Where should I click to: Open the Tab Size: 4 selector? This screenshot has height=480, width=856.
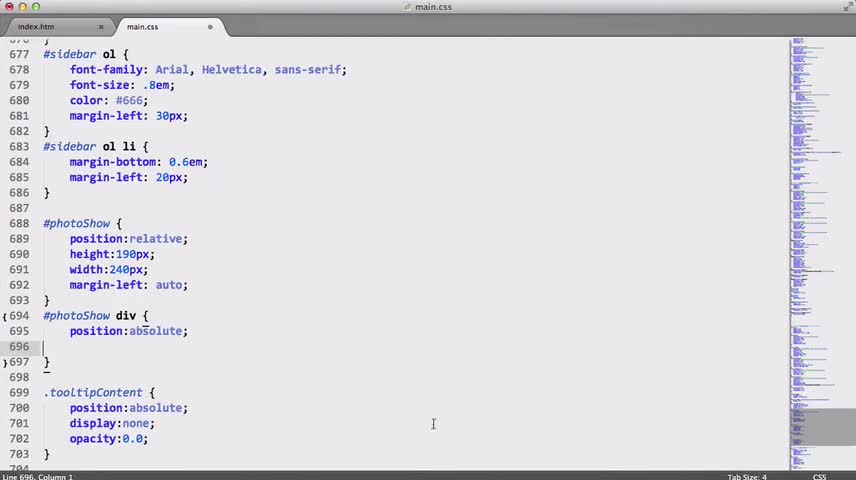[x=747, y=477]
